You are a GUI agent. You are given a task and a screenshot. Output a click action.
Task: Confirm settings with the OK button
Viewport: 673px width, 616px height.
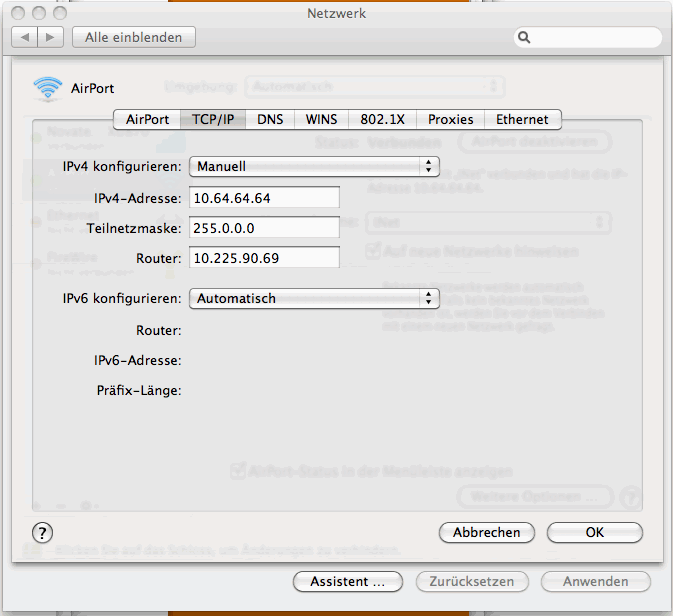point(595,532)
